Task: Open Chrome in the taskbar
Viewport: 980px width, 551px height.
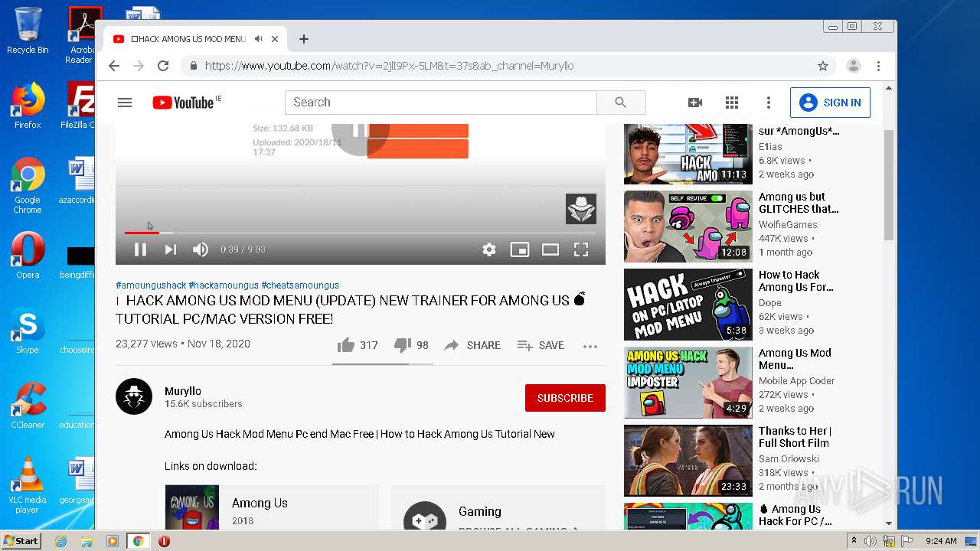Action: 138,541
